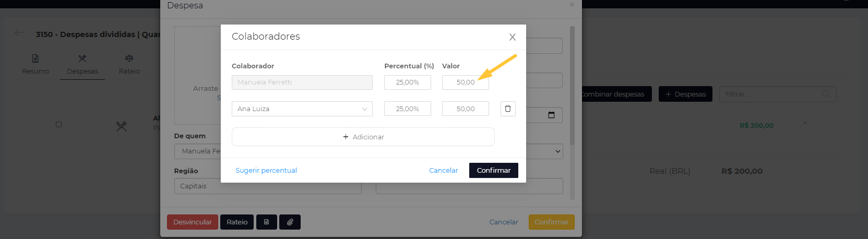
Task: Open the calendar date picker icon
Action: point(551,115)
